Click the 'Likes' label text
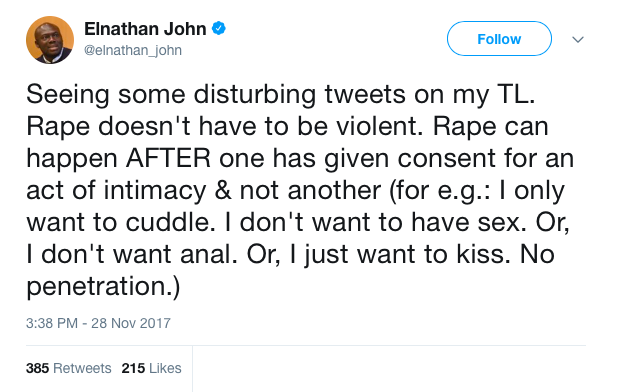Viewport: 617px width, 392px height. click(165, 368)
